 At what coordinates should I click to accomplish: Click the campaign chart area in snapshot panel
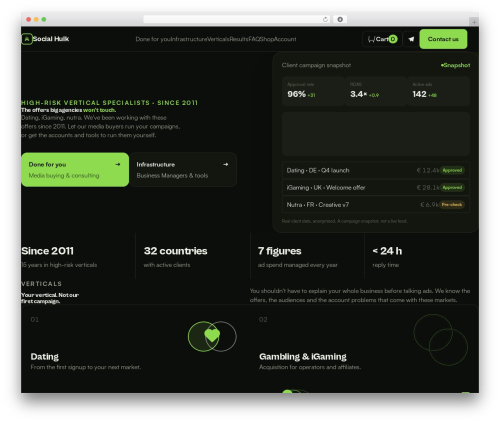tap(376, 134)
